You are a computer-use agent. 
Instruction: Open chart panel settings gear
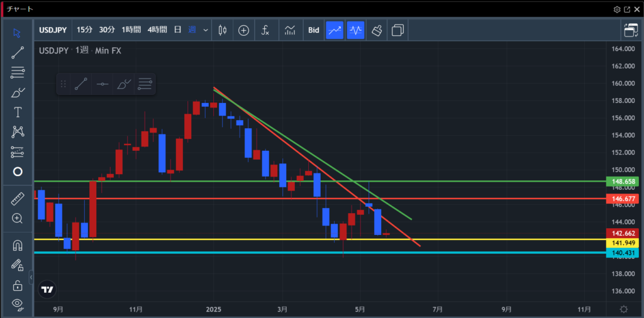tap(617, 9)
